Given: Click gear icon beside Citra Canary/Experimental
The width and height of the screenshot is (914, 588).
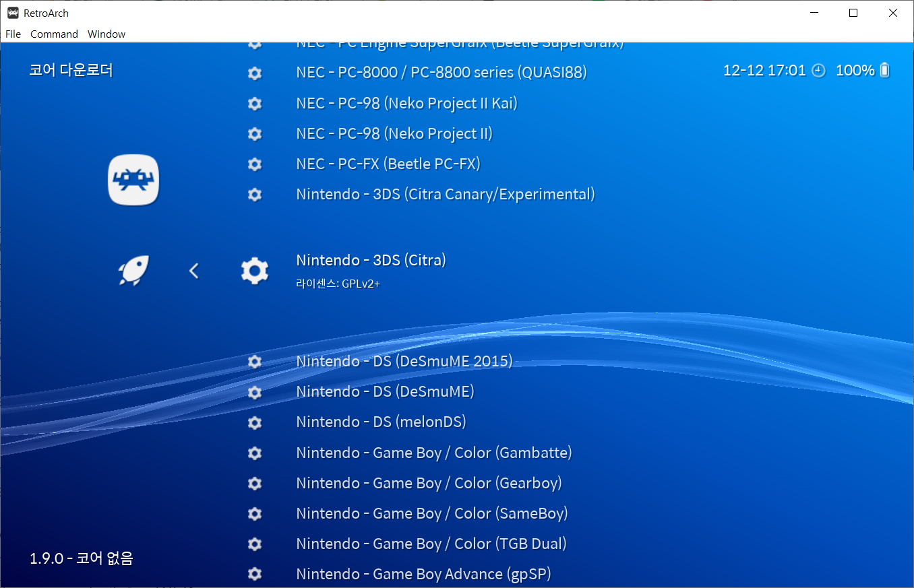Looking at the screenshot, I should 255,194.
